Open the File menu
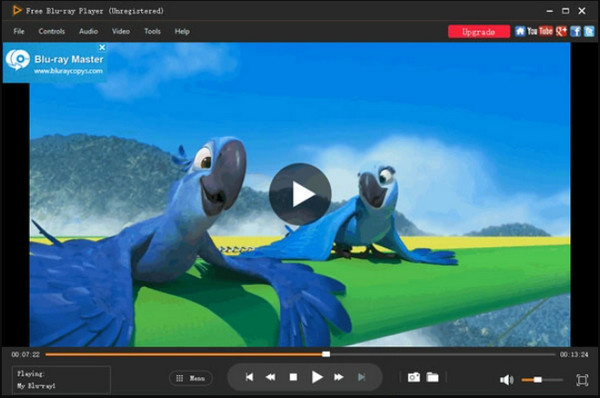600x398 pixels. (19, 31)
